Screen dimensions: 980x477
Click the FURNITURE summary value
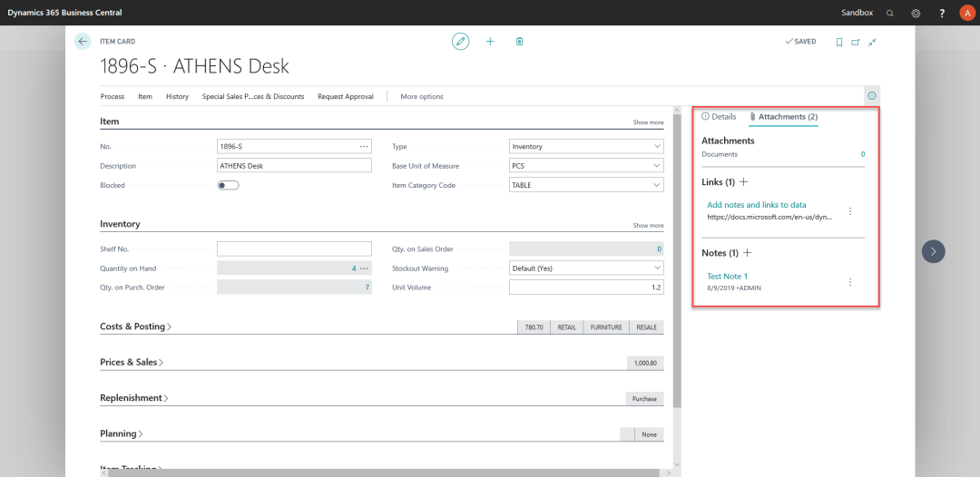[606, 327]
